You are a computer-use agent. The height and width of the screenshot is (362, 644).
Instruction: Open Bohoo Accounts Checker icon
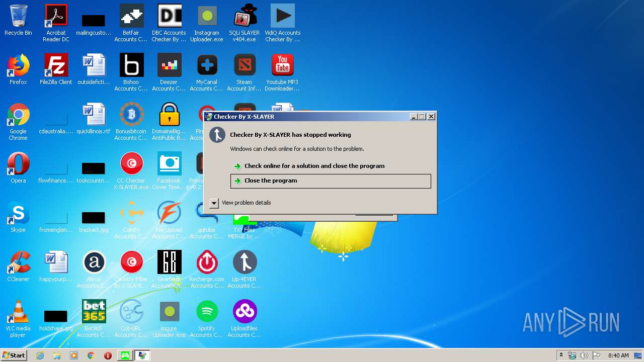pos(131,72)
